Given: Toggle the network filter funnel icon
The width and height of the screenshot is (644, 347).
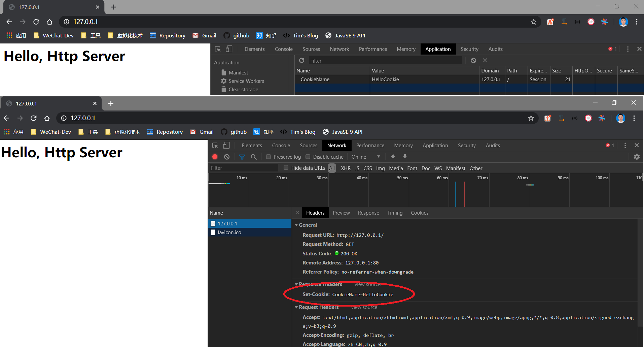Looking at the screenshot, I should (242, 157).
